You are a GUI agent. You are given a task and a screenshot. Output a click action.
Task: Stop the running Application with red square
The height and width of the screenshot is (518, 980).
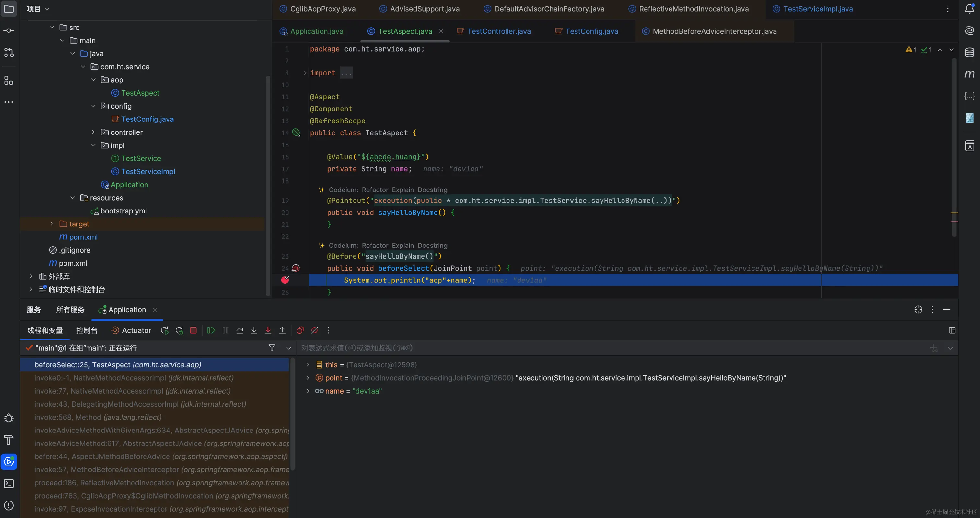click(x=193, y=330)
